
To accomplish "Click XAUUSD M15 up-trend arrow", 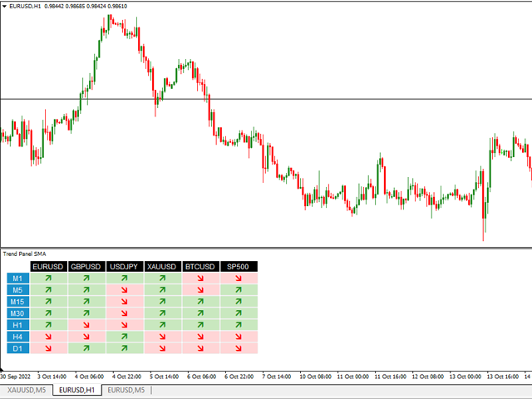I will 163,302.
